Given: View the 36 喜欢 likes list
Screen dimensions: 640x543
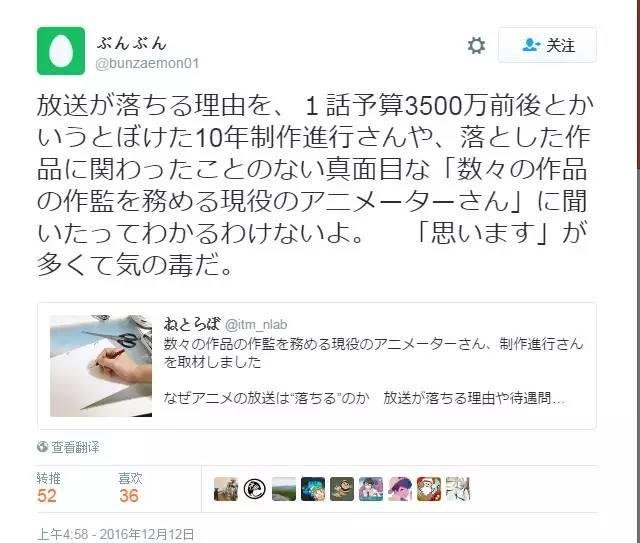Looking at the screenshot, I should tap(130, 487).
